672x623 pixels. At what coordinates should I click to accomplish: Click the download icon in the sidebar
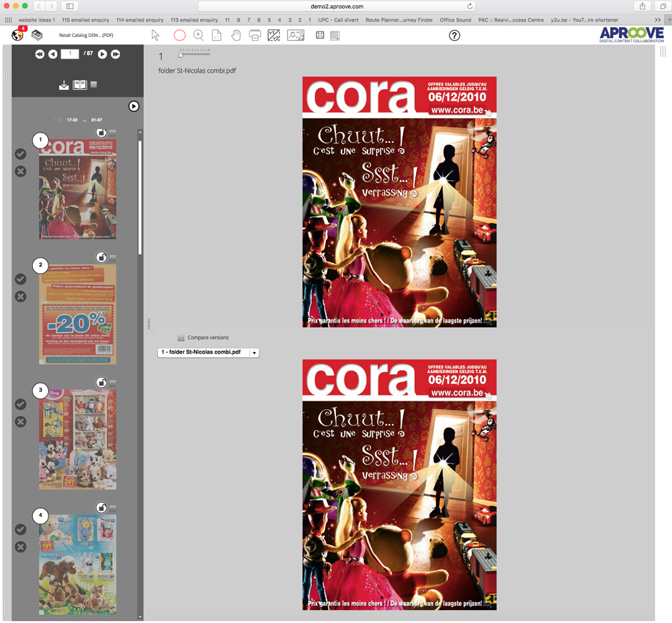point(64,85)
